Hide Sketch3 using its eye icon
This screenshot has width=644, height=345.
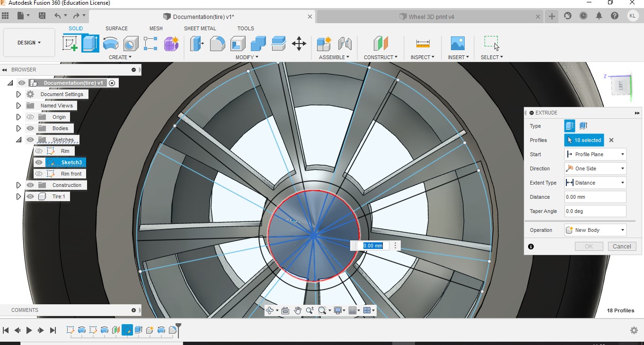coord(39,162)
